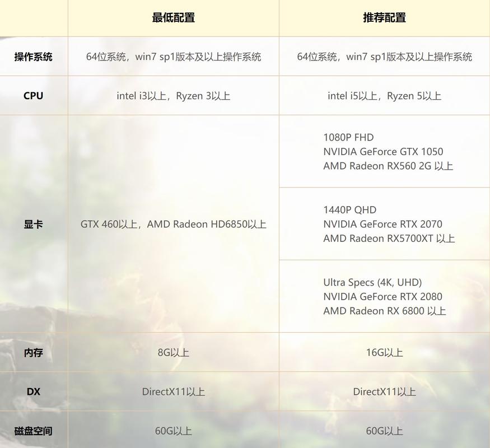The width and height of the screenshot is (490, 448).
Task: Select the 内存 row label
Action: [33, 352]
